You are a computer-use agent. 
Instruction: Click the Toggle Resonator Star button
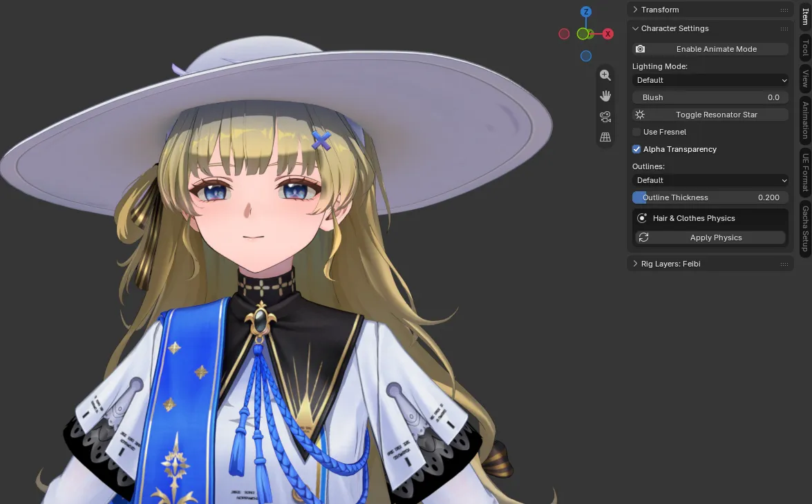710,115
